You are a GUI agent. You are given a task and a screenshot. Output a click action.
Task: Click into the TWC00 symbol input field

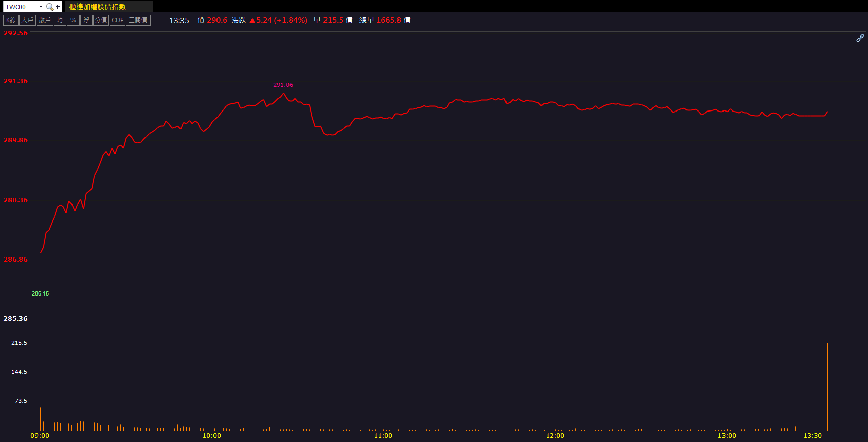pyautogui.click(x=20, y=7)
